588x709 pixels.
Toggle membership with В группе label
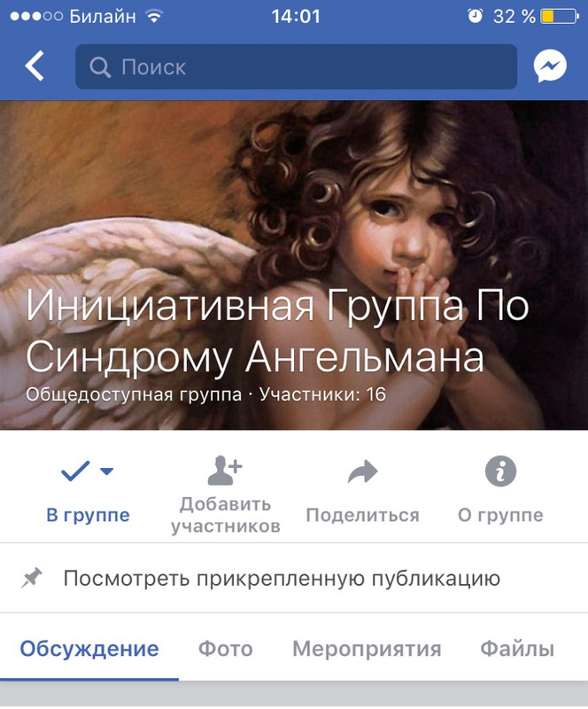point(89,515)
